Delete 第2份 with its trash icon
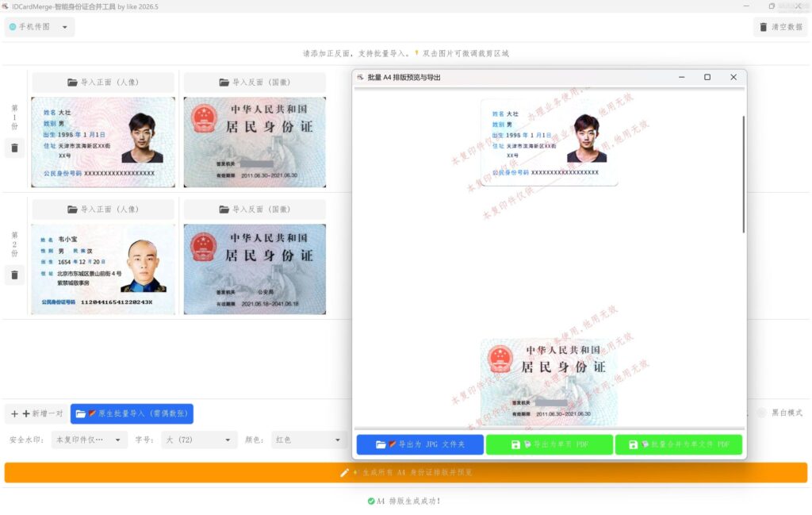The image size is (812, 515). click(14, 275)
